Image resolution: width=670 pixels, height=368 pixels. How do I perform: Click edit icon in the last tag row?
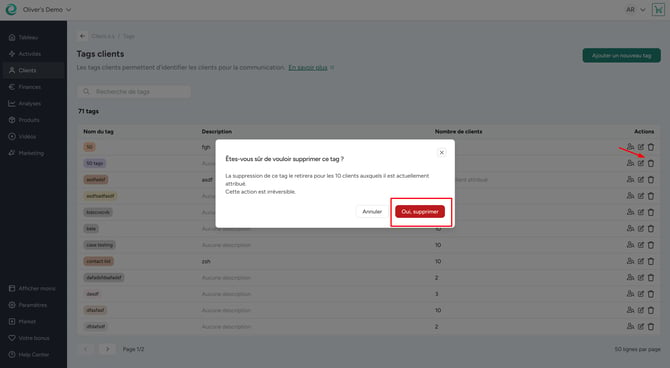(x=641, y=327)
